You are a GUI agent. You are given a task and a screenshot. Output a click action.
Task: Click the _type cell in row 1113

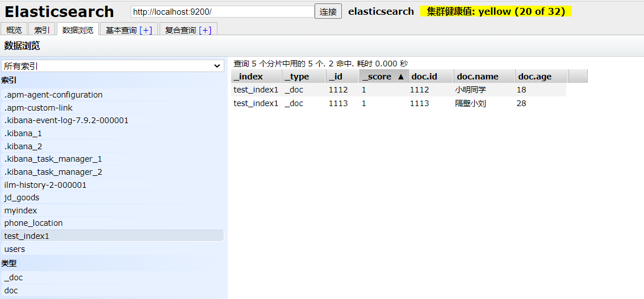point(294,104)
